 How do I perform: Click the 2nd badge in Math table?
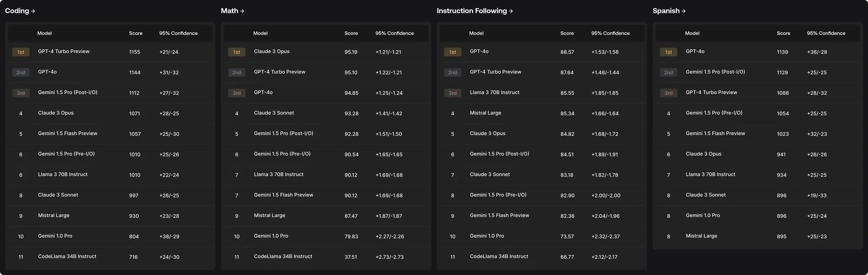click(x=237, y=72)
